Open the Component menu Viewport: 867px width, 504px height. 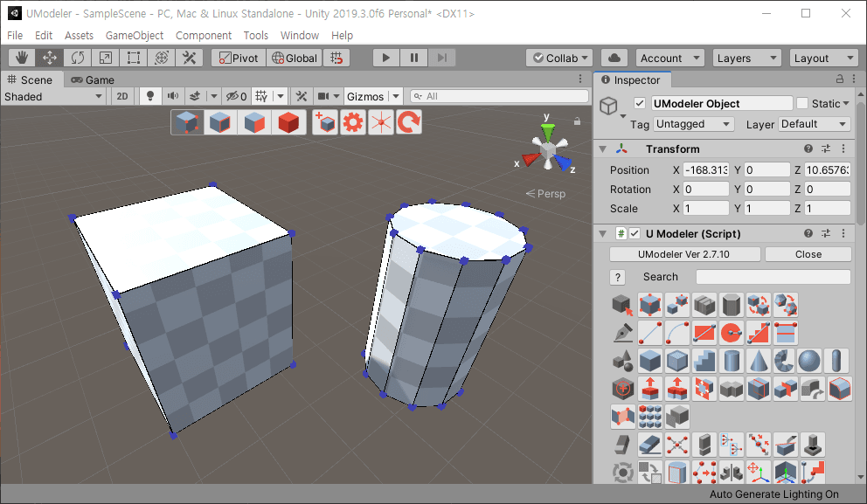point(204,35)
